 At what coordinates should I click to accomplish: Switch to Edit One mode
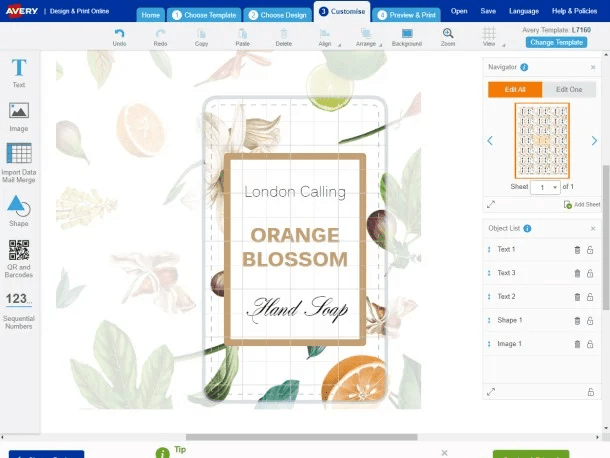(568, 90)
